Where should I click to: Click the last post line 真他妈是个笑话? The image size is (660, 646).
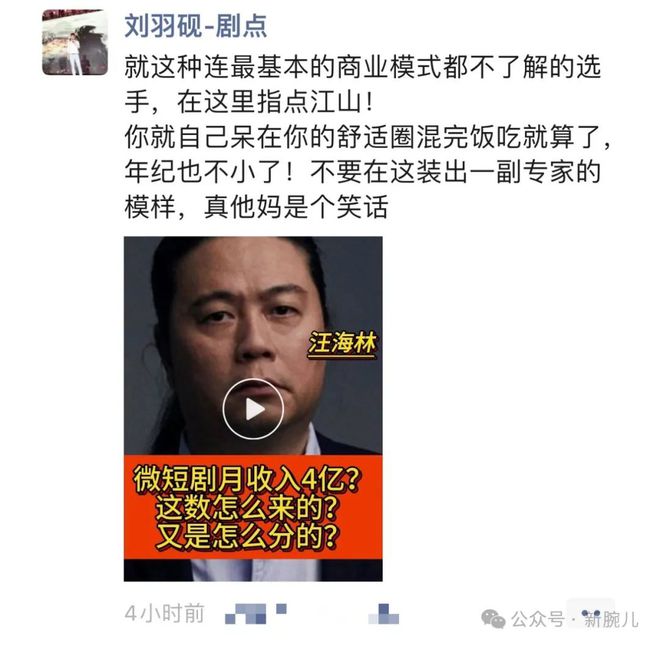point(256,207)
